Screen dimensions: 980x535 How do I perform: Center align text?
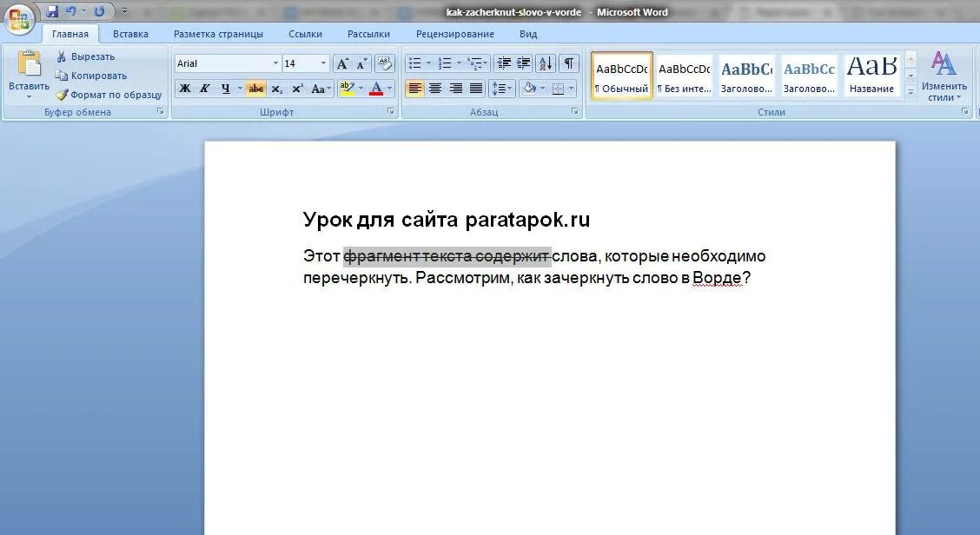pos(435,89)
